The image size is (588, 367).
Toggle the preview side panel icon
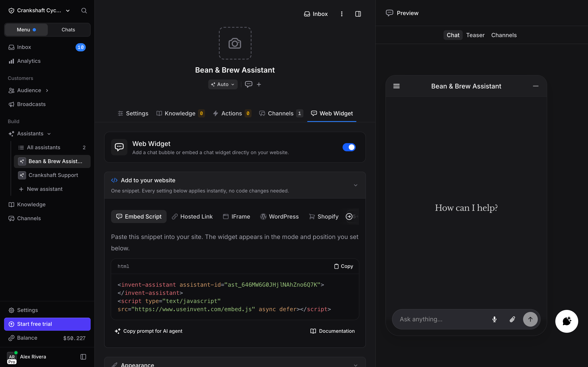pos(358,14)
